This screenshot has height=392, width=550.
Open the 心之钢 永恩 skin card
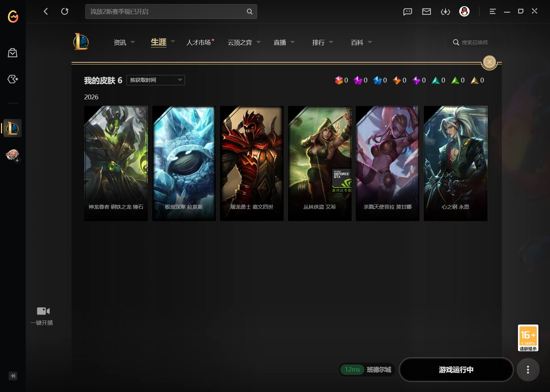pos(455,163)
